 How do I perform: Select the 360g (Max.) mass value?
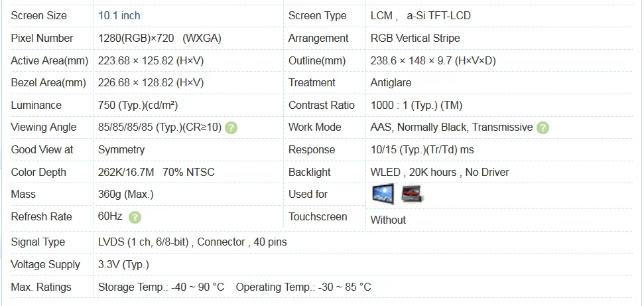[125, 194]
